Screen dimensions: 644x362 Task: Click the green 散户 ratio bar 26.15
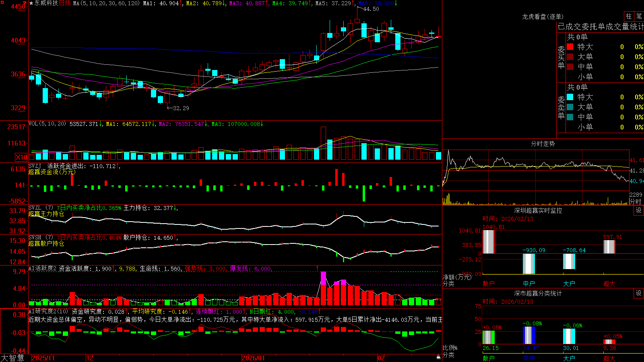tap(489, 337)
